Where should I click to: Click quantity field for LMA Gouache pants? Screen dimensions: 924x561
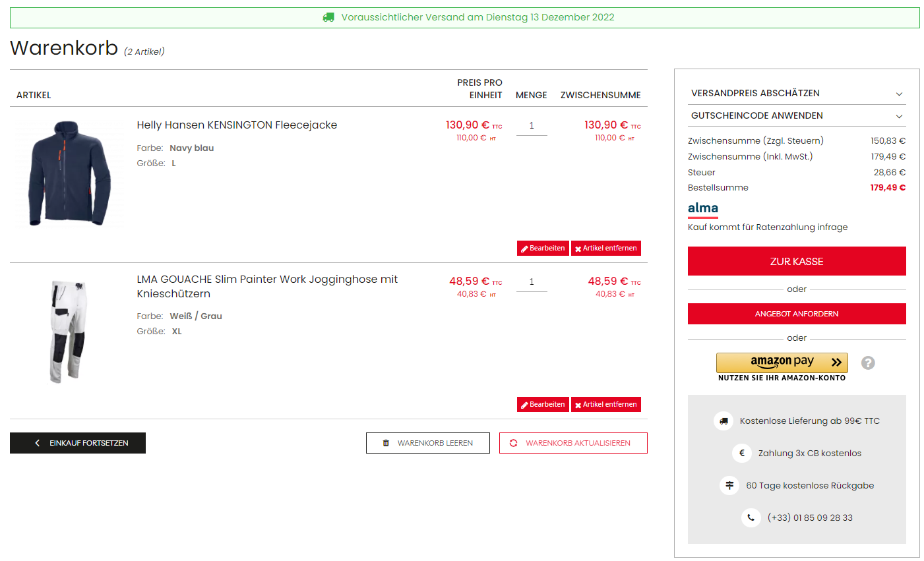pyautogui.click(x=532, y=282)
